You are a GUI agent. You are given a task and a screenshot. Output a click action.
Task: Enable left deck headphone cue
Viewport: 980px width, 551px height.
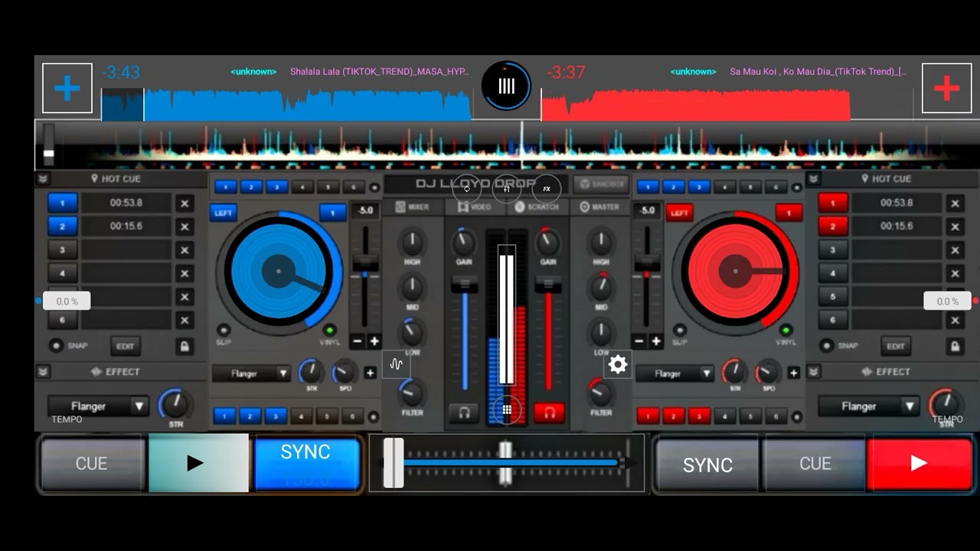(x=464, y=413)
